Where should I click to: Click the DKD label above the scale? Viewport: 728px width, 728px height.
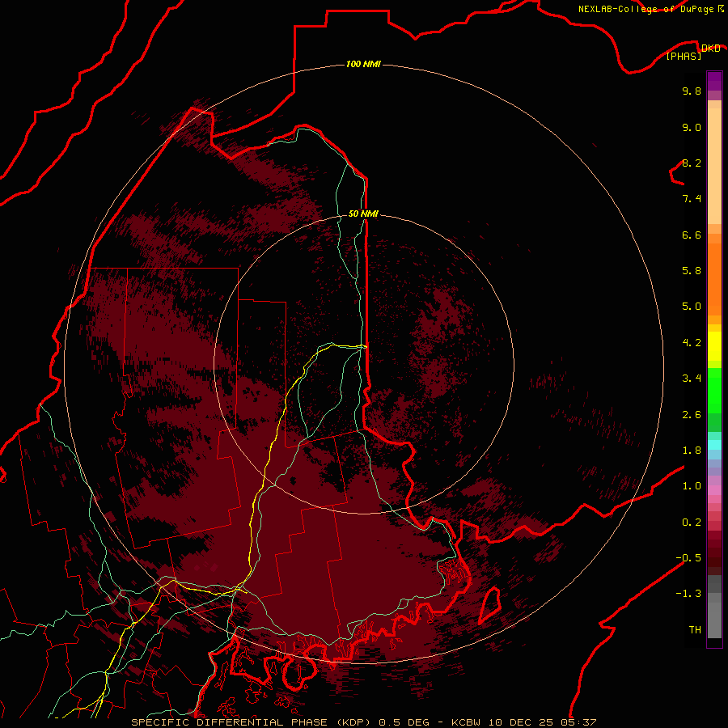pyautogui.click(x=711, y=48)
